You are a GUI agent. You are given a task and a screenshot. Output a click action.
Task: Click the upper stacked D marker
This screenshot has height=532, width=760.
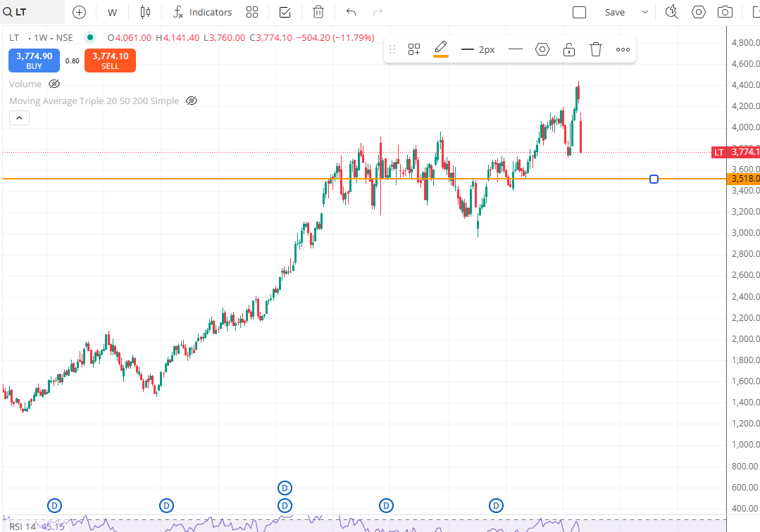click(285, 488)
